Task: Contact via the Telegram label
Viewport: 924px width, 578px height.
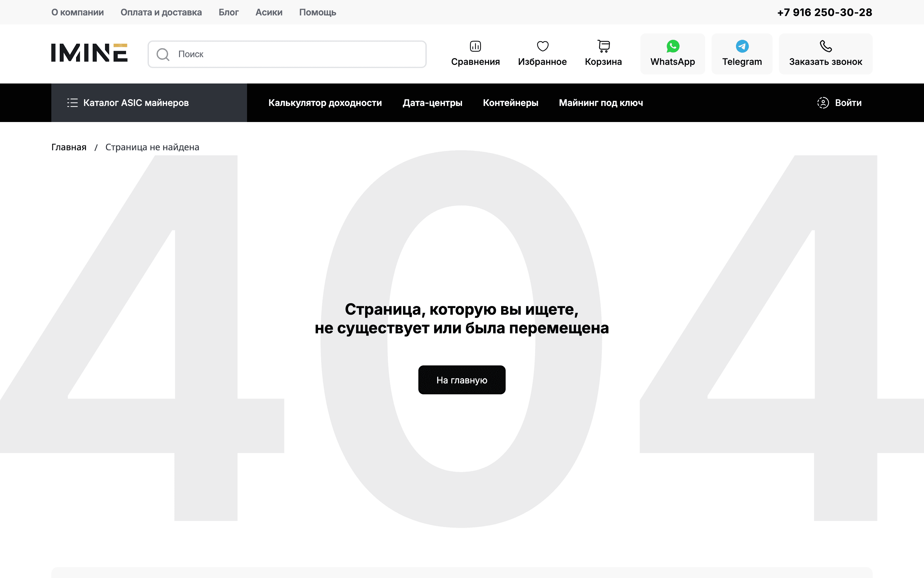Action: (x=742, y=62)
